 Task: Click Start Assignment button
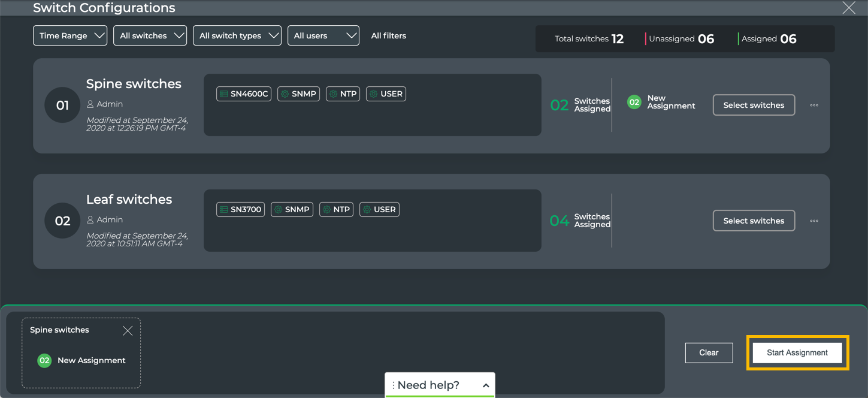(x=797, y=353)
